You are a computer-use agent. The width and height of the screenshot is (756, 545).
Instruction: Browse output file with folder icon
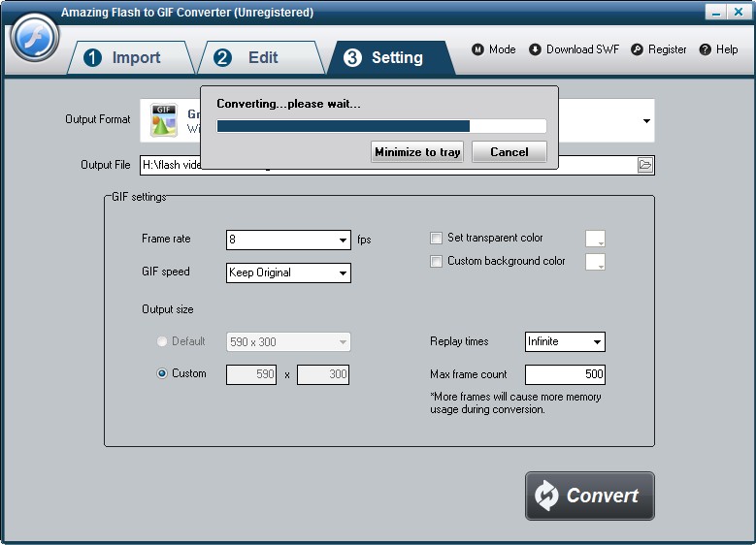click(645, 165)
